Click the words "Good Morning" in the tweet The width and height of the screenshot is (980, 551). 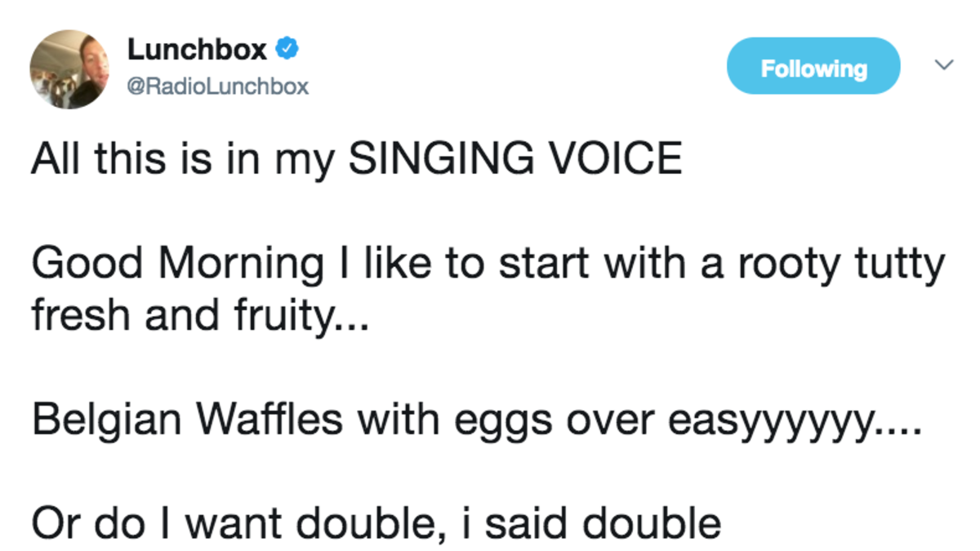pyautogui.click(x=177, y=267)
